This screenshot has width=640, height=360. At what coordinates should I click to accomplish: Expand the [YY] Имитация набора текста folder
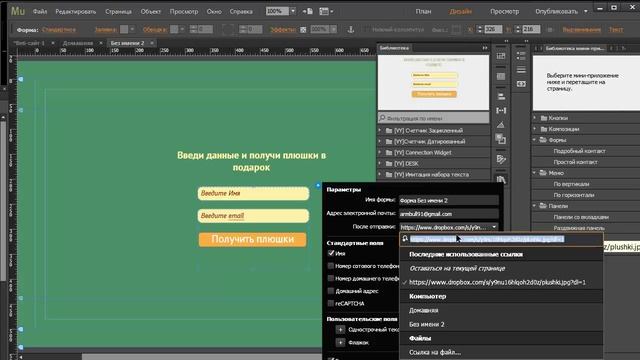tap(380, 174)
